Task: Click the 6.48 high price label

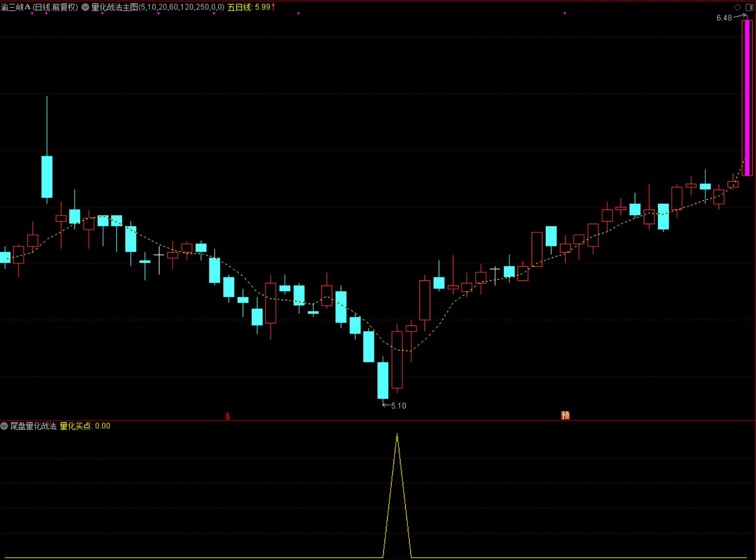Action: point(724,18)
